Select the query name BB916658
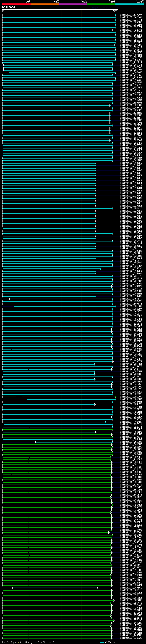The image size is (146, 644). click(x=8, y=7)
